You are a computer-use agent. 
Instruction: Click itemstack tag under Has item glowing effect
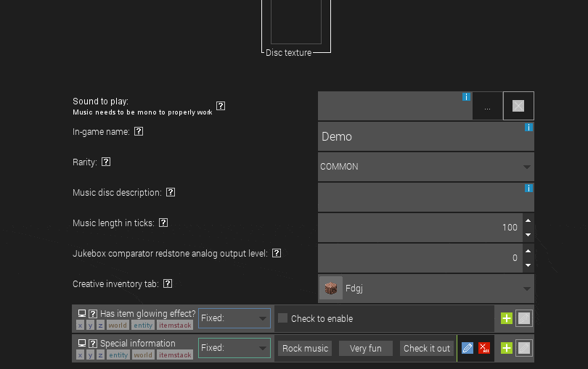pos(175,326)
